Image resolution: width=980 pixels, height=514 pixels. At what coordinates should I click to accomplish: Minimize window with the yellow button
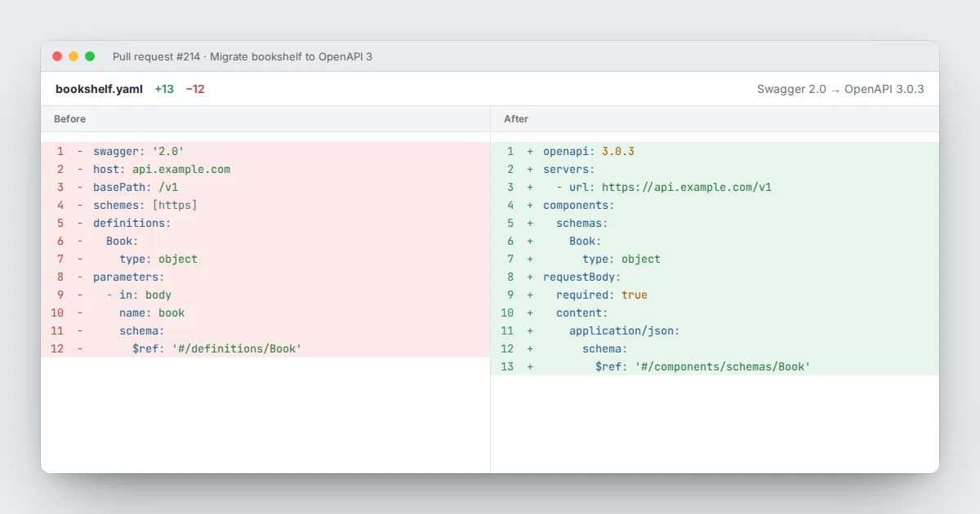(x=73, y=56)
